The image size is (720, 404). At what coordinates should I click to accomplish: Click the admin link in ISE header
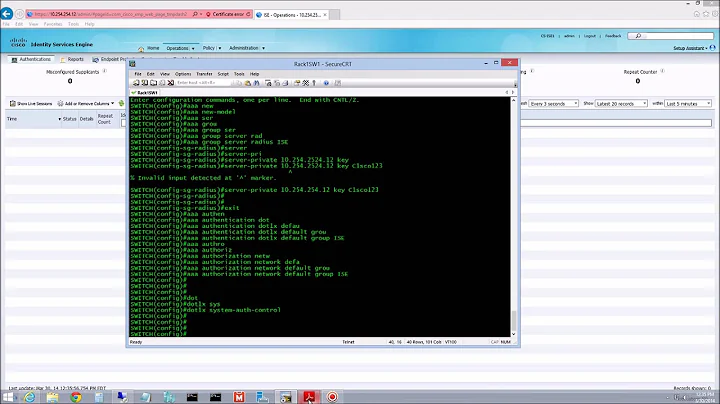[x=569, y=36]
